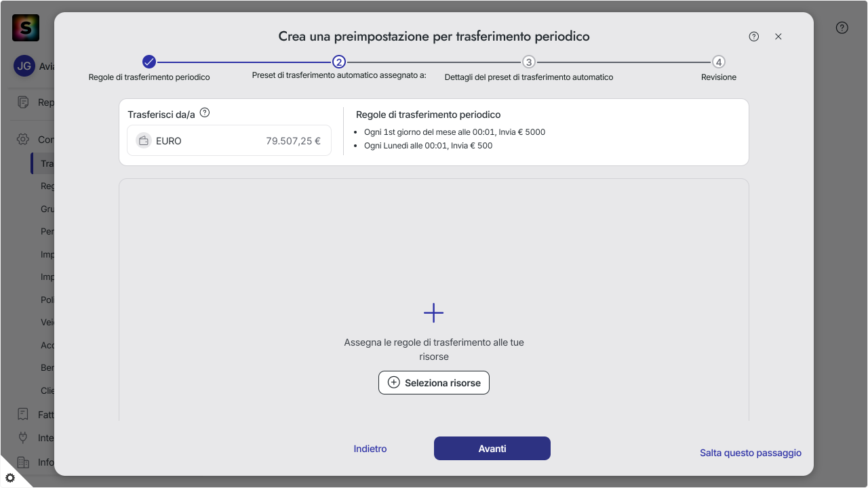This screenshot has width=868, height=488.
Task: Click Dettagli del preset step label
Action: [529, 77]
